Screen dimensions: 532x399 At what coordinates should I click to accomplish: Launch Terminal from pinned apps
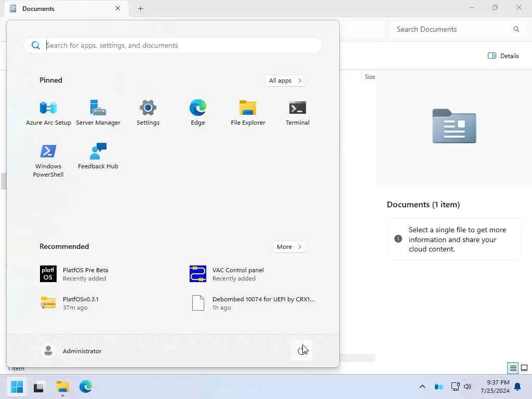click(298, 113)
